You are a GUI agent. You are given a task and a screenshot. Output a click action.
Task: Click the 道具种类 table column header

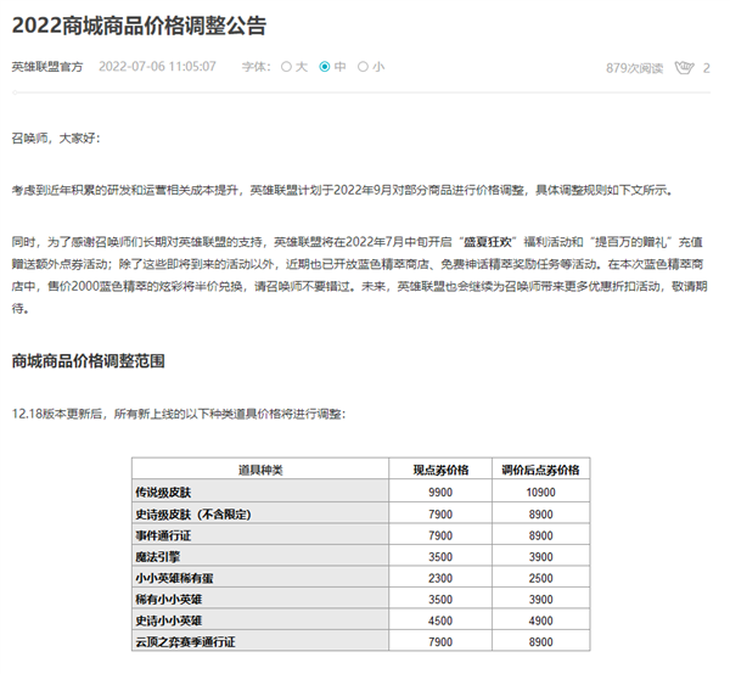(260, 469)
